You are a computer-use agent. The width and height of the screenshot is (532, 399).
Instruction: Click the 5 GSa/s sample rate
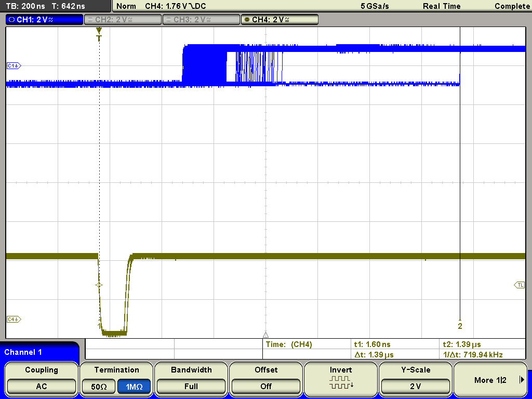pyautogui.click(x=375, y=6)
